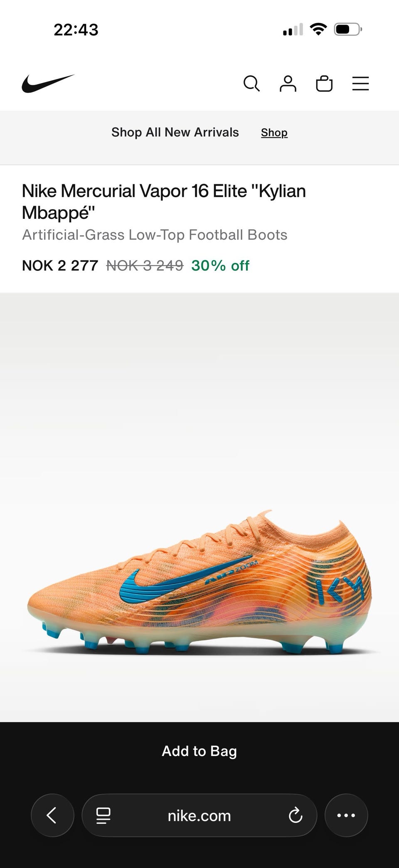Open the hamburger navigation menu
The height and width of the screenshot is (868, 399).
pos(360,84)
